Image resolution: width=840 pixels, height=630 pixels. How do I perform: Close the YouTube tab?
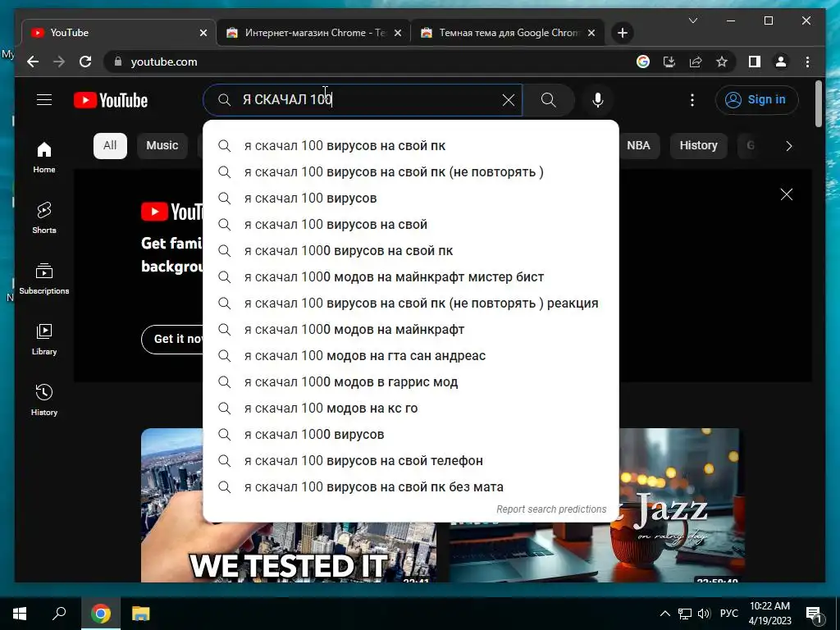pos(203,33)
